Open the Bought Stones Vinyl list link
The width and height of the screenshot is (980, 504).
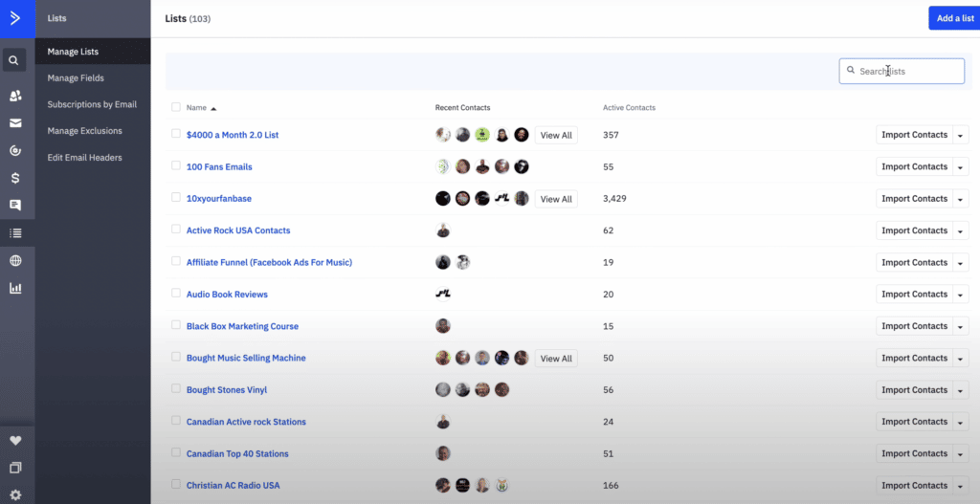(227, 390)
